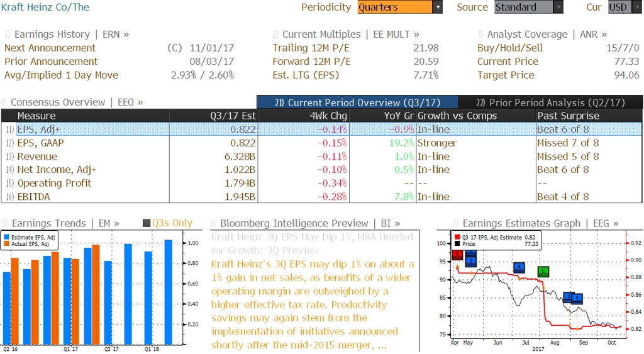Open the Kraft Heinz 3Q preview article text
The height and width of the screenshot is (354, 644).
pos(313,304)
